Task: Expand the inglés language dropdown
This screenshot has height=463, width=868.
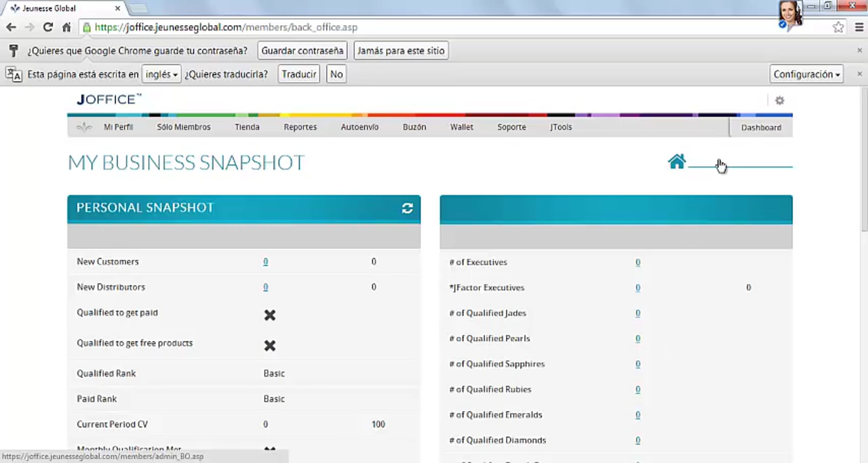Action: click(x=161, y=74)
